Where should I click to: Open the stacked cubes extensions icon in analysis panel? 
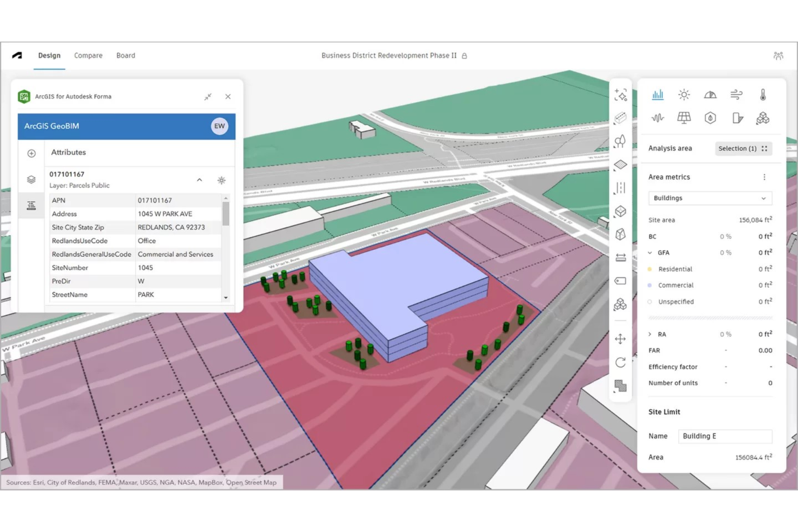pyautogui.click(x=763, y=118)
